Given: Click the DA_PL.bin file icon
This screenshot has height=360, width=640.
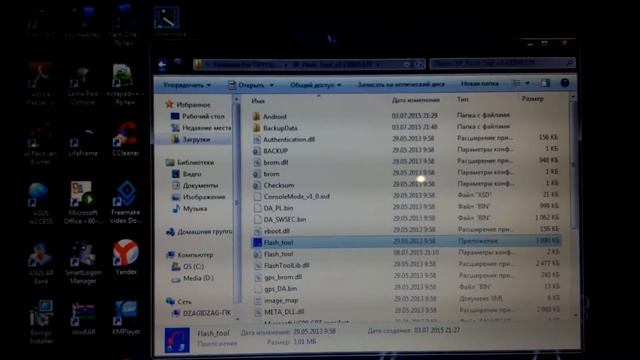Looking at the screenshot, I should pos(257,208).
